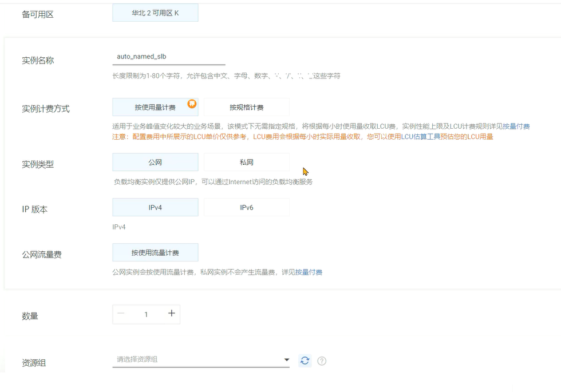Image resolution: width=561 pixels, height=392 pixels.
Task: Click the quantity value field showing 1
Action: pos(146,314)
